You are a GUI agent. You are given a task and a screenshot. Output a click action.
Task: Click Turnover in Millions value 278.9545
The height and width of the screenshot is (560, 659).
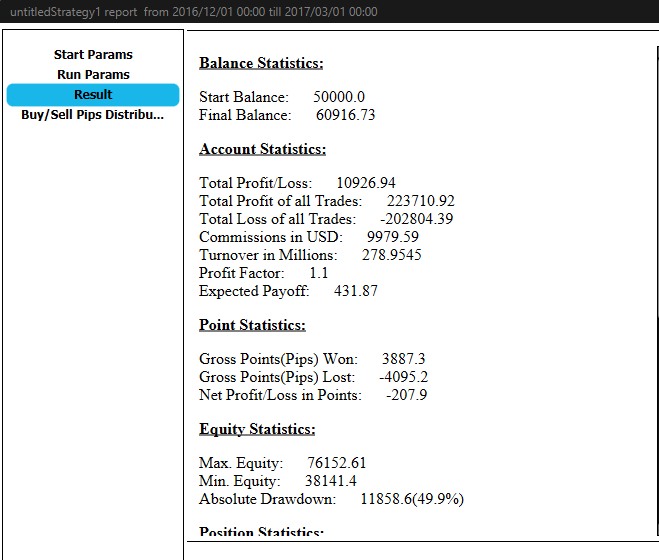pos(392,255)
